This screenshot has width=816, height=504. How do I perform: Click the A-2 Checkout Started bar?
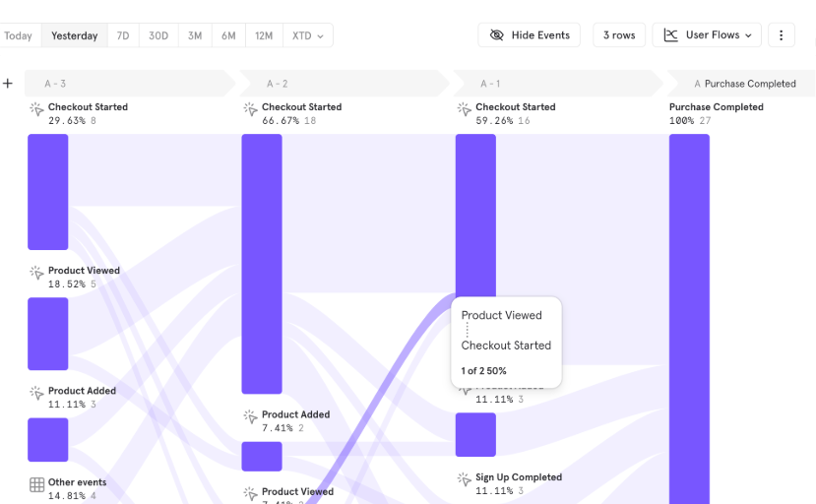coord(262,264)
